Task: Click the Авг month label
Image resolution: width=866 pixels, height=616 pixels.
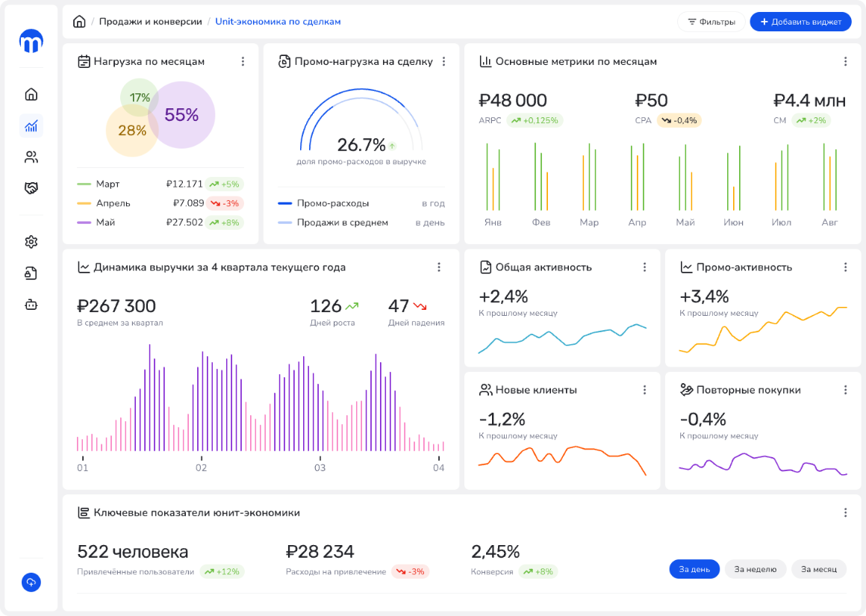Action: pyautogui.click(x=829, y=222)
